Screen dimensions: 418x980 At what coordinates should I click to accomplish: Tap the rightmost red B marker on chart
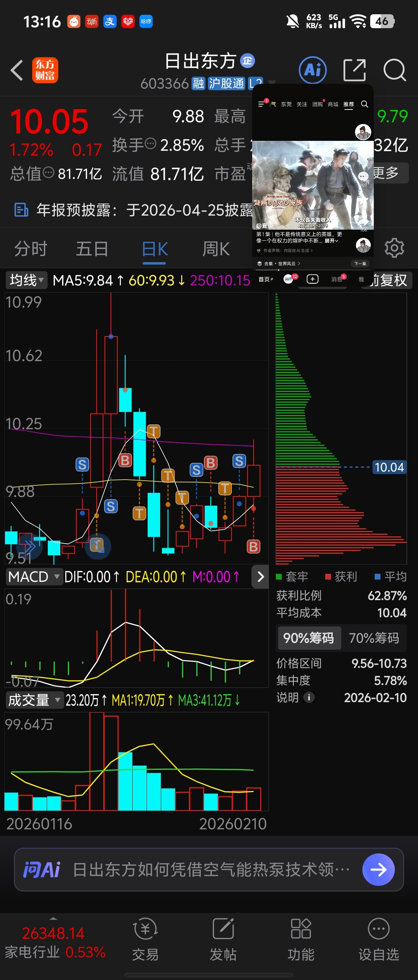(253, 547)
